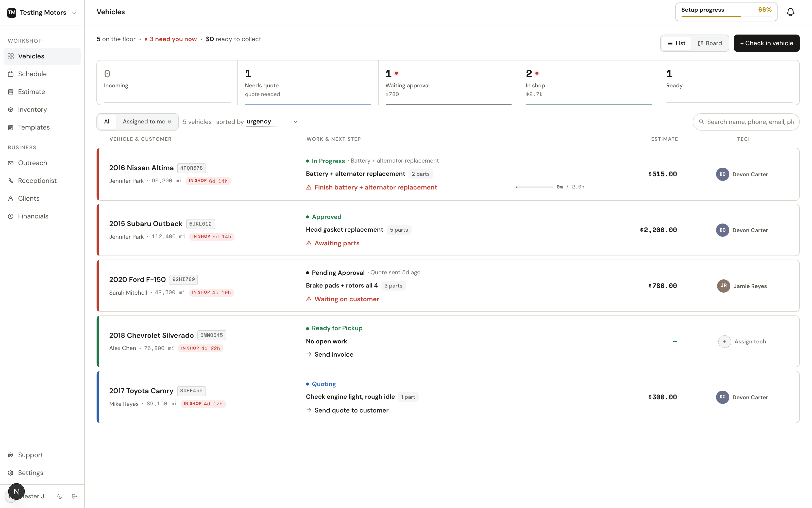Select the All filter
The height and width of the screenshot is (508, 812).
[107, 122]
